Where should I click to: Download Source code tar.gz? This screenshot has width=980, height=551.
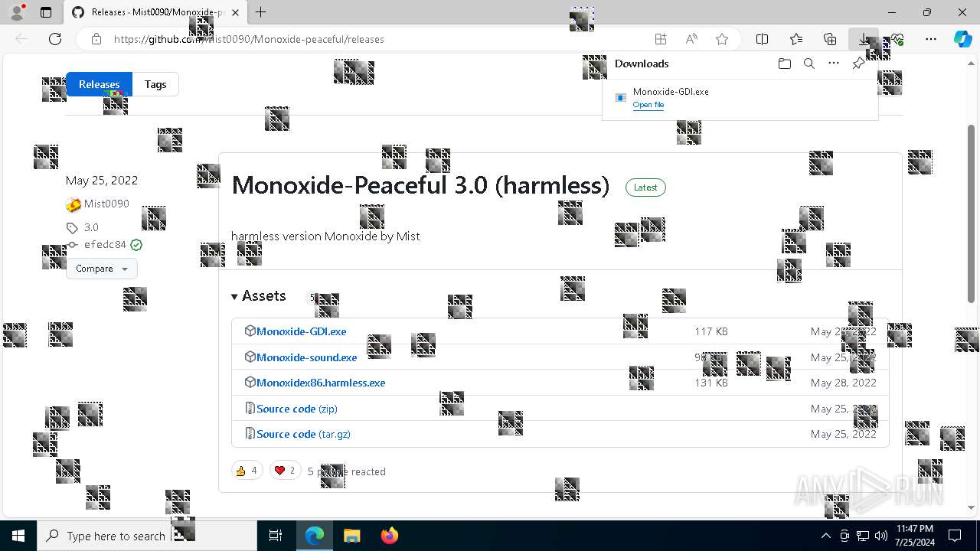[x=303, y=434]
